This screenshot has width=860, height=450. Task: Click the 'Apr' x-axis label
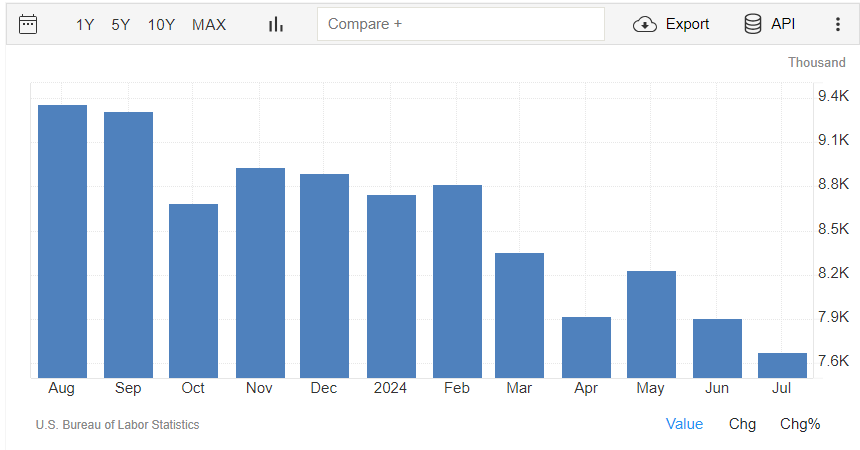point(586,389)
